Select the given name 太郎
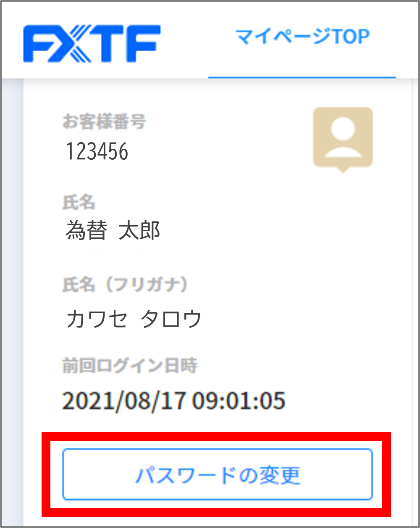The height and width of the screenshot is (528, 420). point(139,231)
